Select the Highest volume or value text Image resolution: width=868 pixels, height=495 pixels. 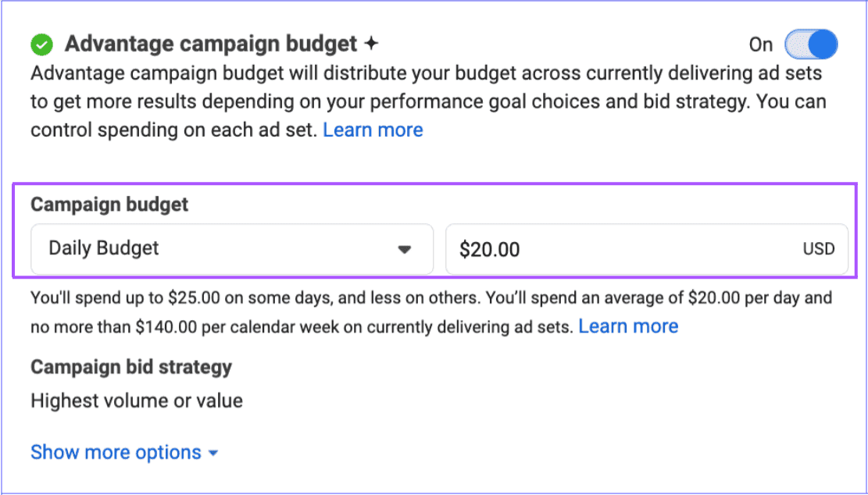pyautogui.click(x=136, y=401)
